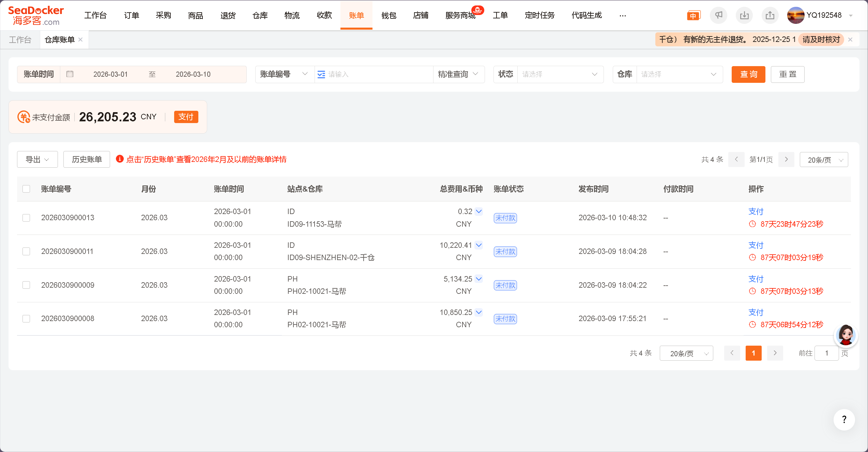
Task: Expand the 导出 export dropdown
Action: (37, 160)
